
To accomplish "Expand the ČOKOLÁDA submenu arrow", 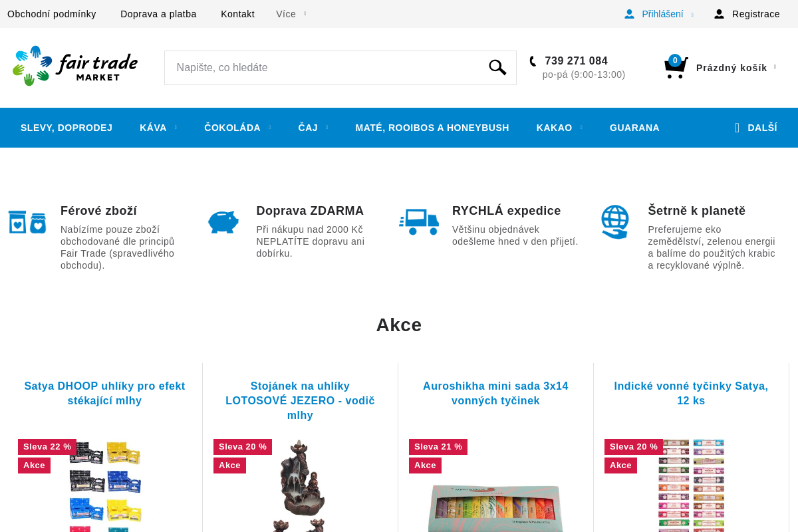I will [x=269, y=128].
